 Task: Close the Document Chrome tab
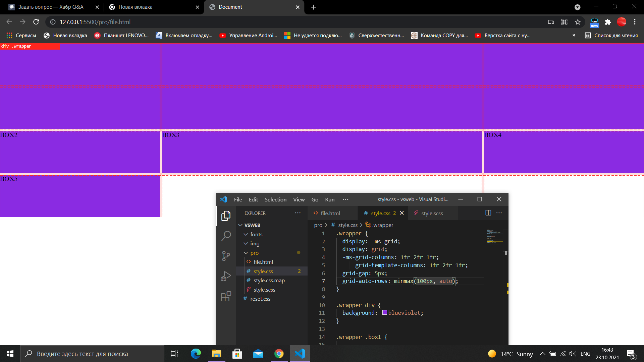coord(298,7)
